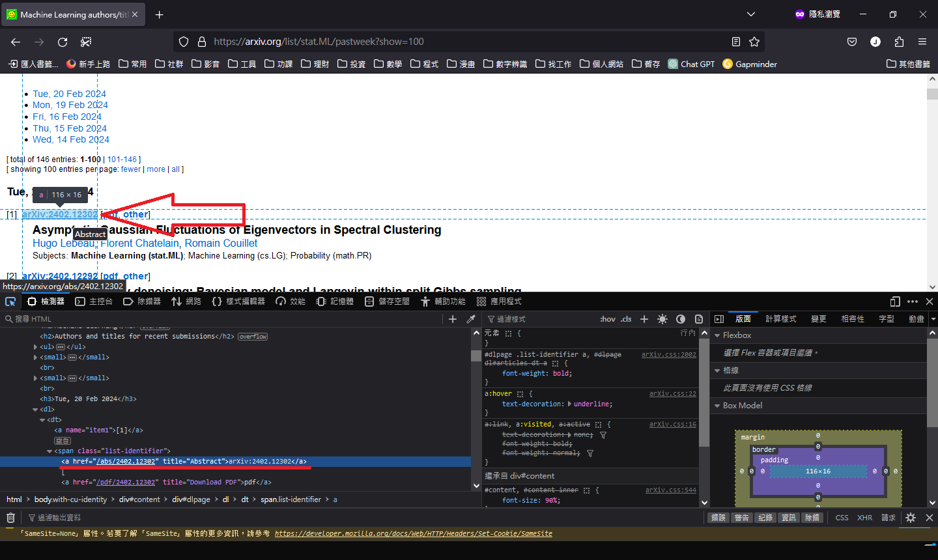This screenshot has width=938, height=560.
Task: Expand the <ul> node in HTML tree
Action: (35, 347)
